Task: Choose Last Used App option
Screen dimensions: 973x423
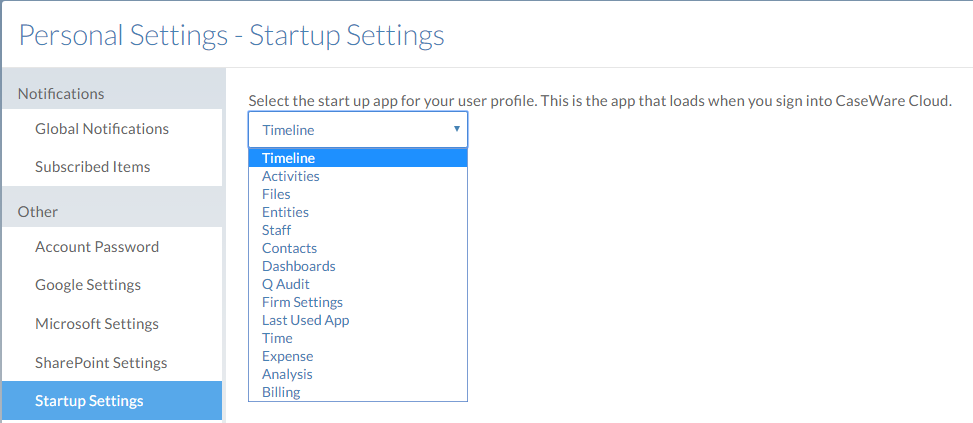Action: 305,320
